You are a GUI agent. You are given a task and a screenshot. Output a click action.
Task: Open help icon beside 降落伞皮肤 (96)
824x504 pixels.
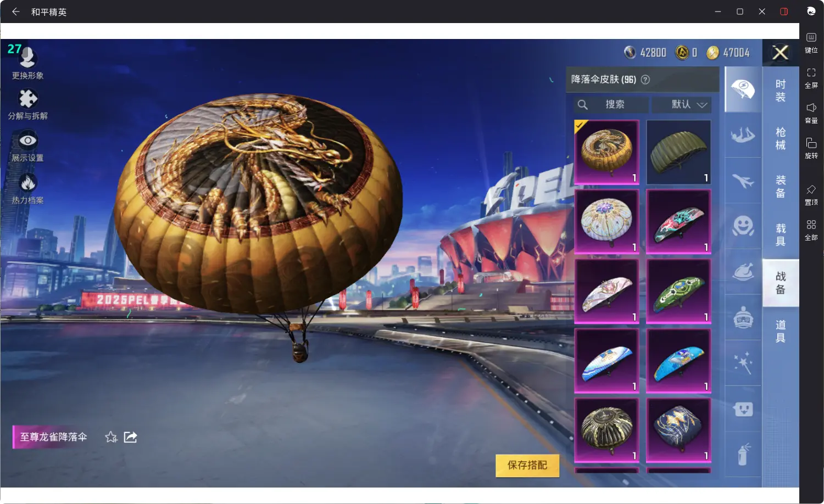point(645,80)
